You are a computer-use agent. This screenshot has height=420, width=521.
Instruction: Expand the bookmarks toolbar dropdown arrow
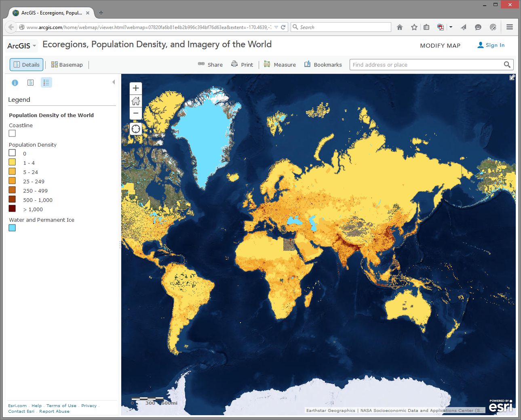click(451, 27)
